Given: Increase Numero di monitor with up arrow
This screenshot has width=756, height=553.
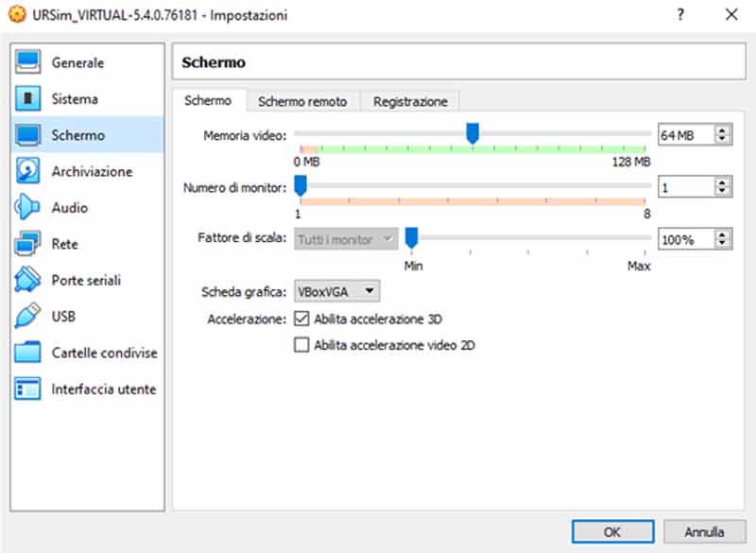Looking at the screenshot, I should [722, 182].
